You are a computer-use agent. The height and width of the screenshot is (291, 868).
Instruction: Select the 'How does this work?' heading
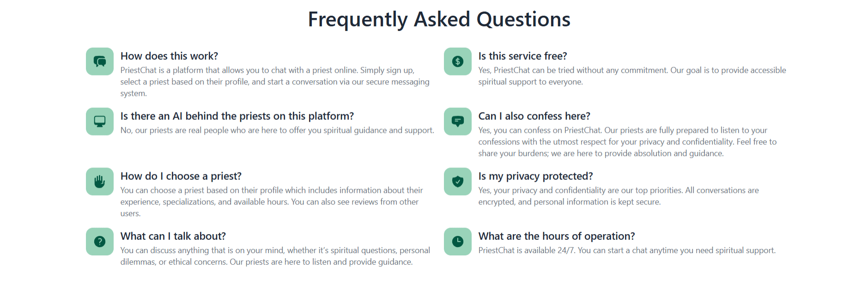point(169,56)
